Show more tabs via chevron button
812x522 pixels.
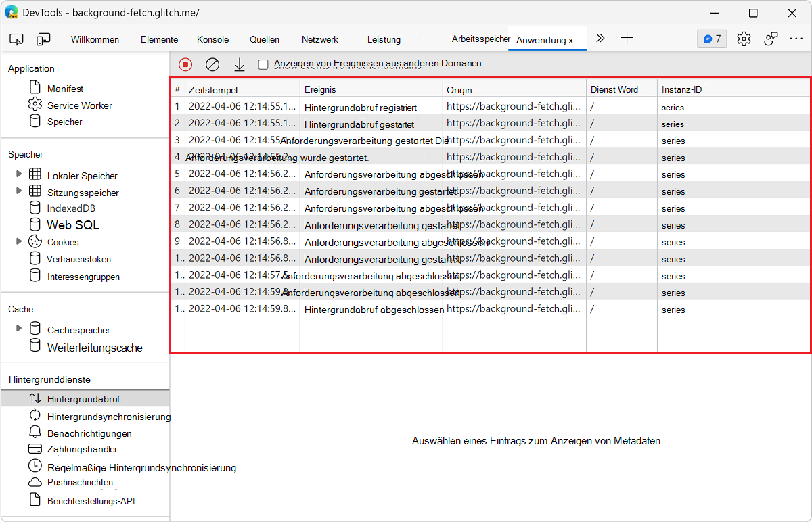(x=600, y=39)
